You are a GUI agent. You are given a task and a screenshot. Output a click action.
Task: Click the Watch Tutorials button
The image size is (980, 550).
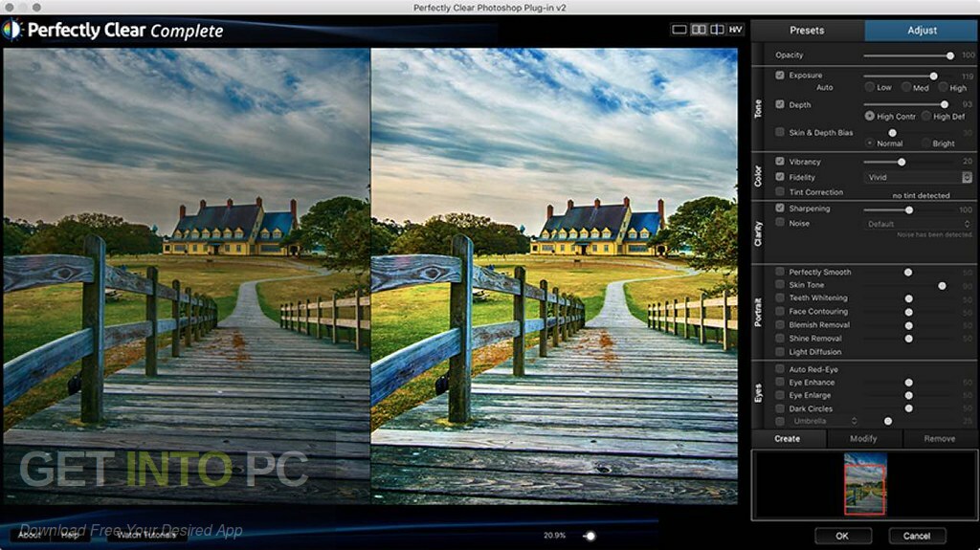(146, 535)
